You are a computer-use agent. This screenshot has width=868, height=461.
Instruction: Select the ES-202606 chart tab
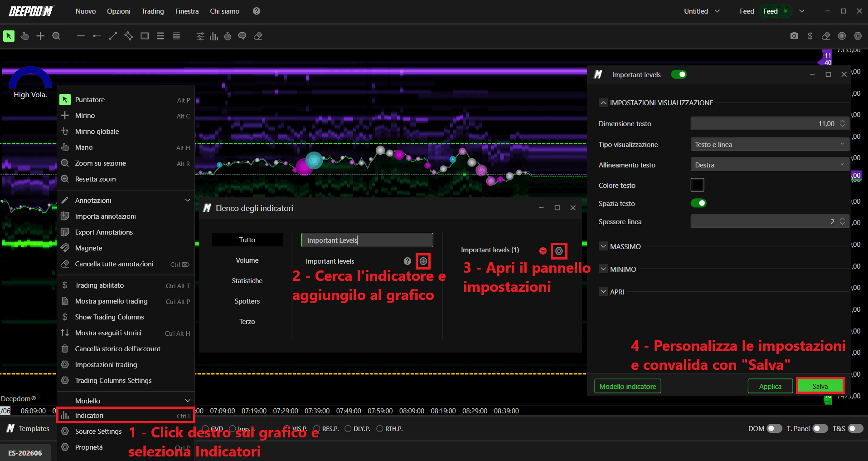click(25, 453)
